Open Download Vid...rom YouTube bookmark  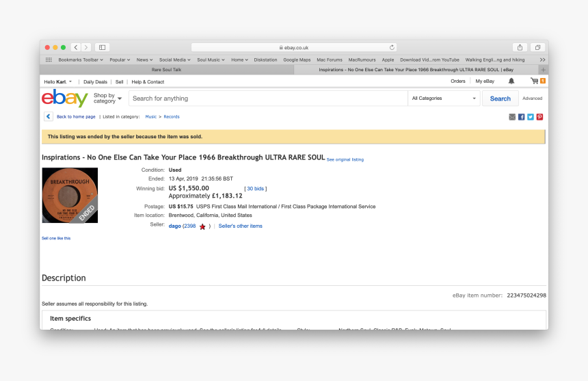click(x=429, y=60)
